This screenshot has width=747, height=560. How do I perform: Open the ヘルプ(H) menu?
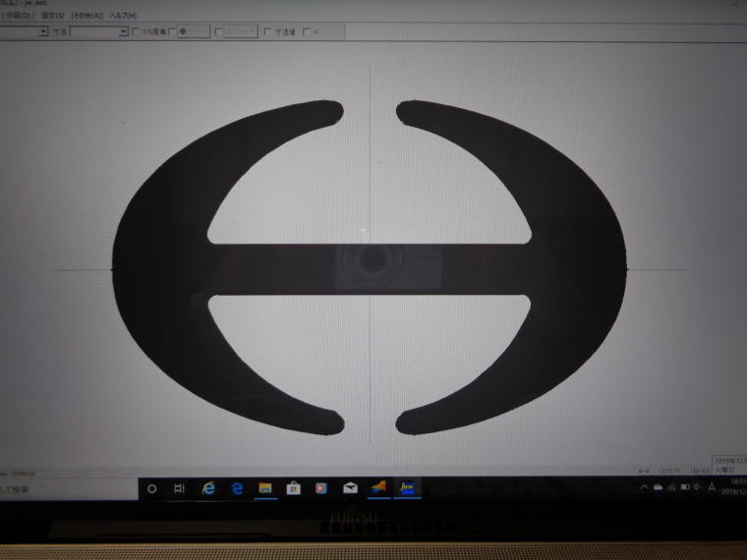click(x=124, y=16)
